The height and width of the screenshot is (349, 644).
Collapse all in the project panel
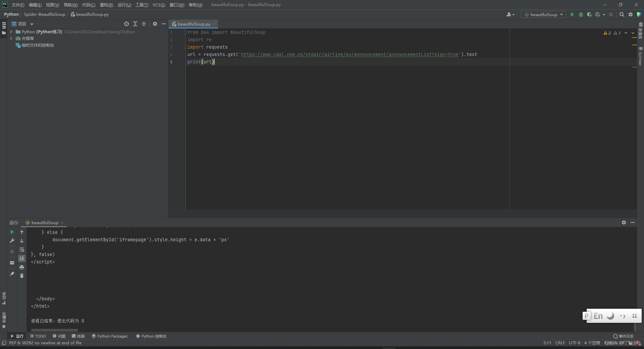pyautogui.click(x=144, y=24)
